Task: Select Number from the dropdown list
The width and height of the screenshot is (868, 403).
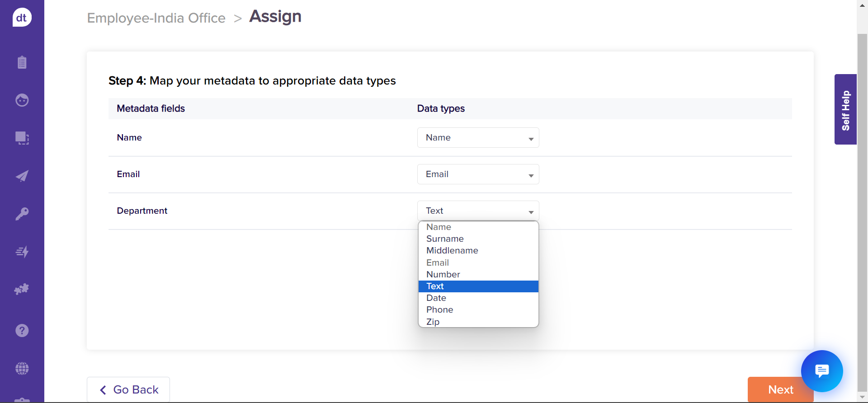Action: (x=443, y=274)
